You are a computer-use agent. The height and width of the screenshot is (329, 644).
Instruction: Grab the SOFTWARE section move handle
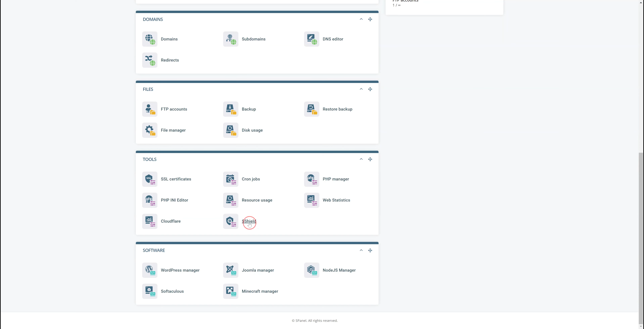tap(370, 250)
